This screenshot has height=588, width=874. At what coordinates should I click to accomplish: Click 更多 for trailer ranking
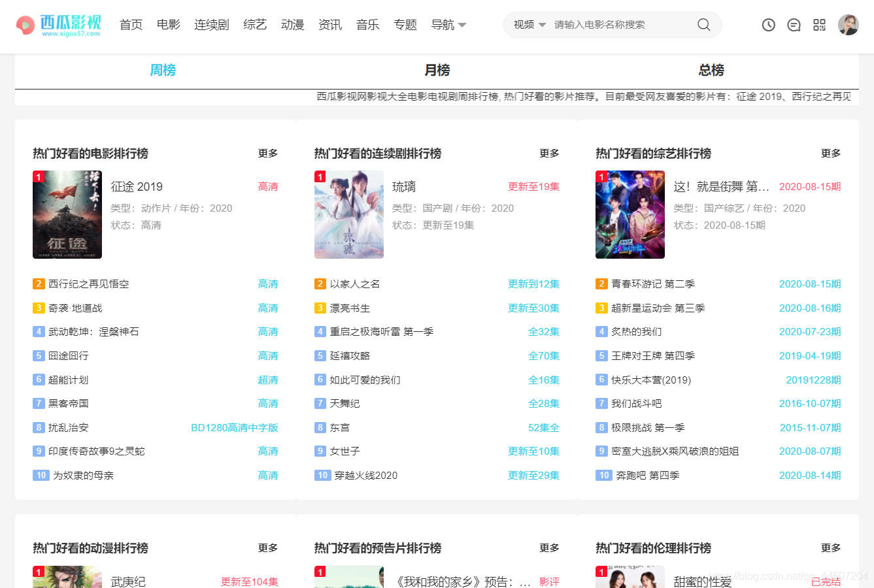[549, 547]
